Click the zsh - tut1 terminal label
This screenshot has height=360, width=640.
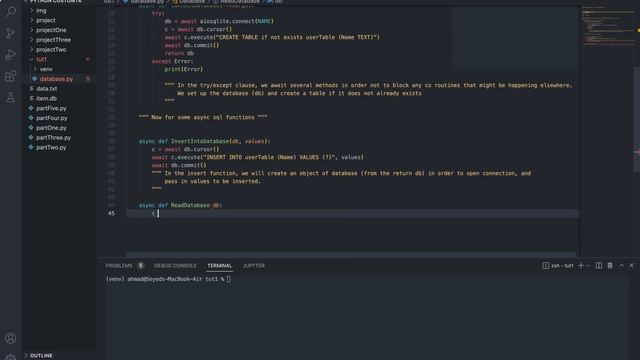tap(562, 266)
